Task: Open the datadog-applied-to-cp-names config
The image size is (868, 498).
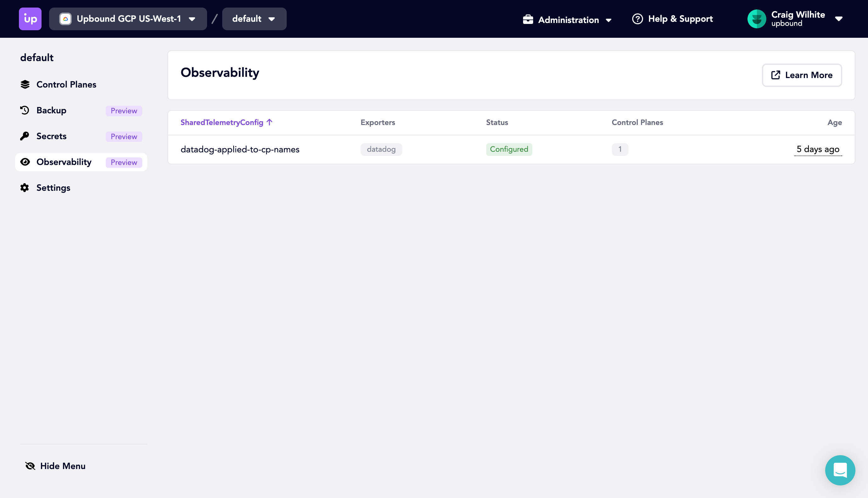Action: (240, 150)
